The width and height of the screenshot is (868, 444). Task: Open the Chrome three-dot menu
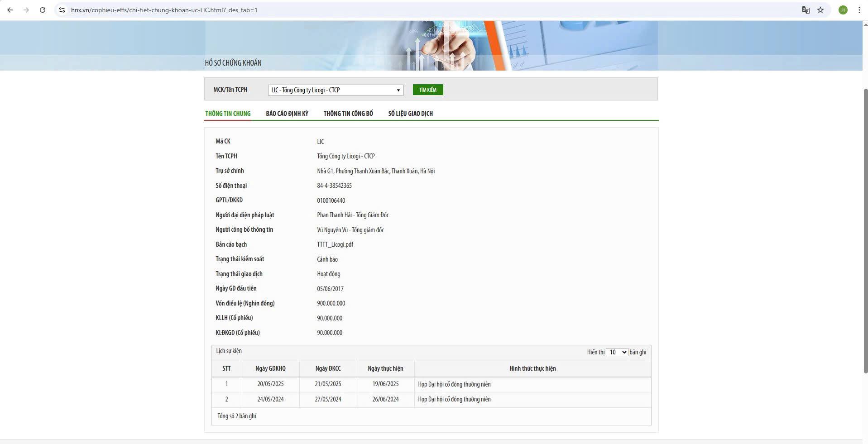click(859, 10)
